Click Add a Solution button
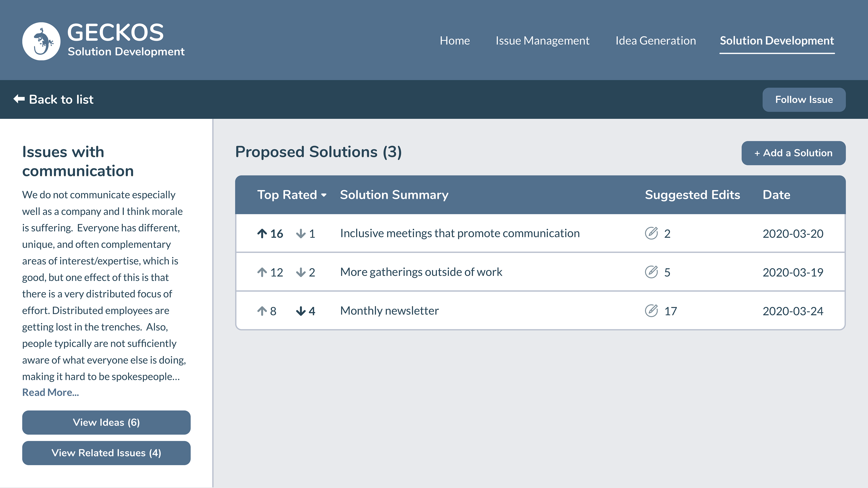Screen dimensions: 868x488 pos(793,153)
